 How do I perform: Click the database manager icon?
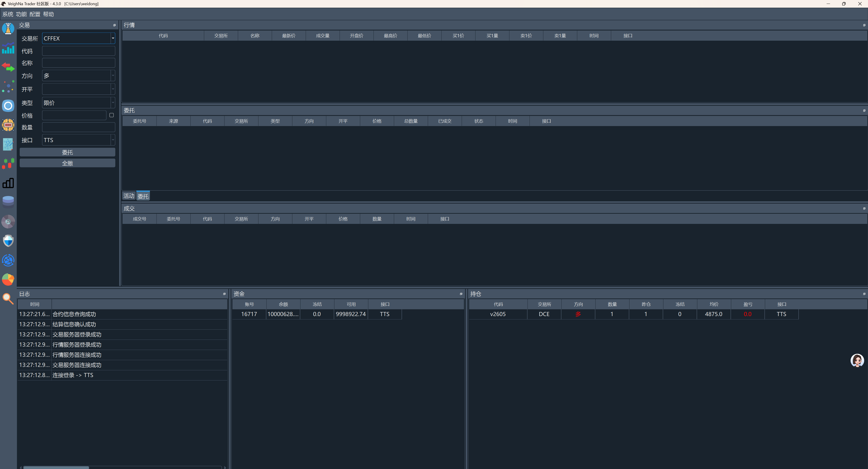(8, 202)
